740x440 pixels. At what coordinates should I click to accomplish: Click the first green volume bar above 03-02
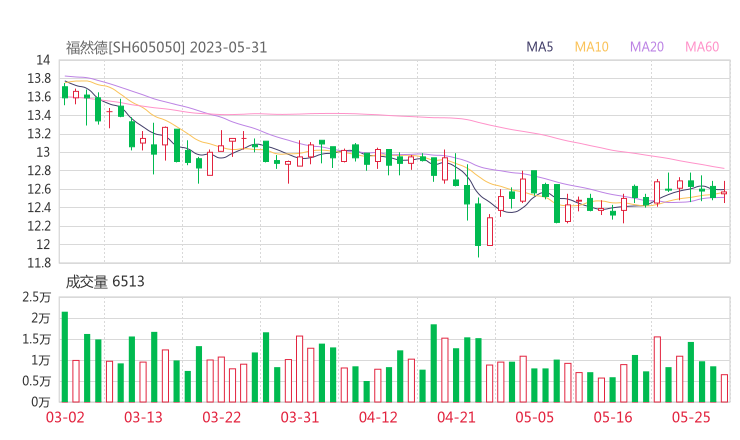(65, 357)
